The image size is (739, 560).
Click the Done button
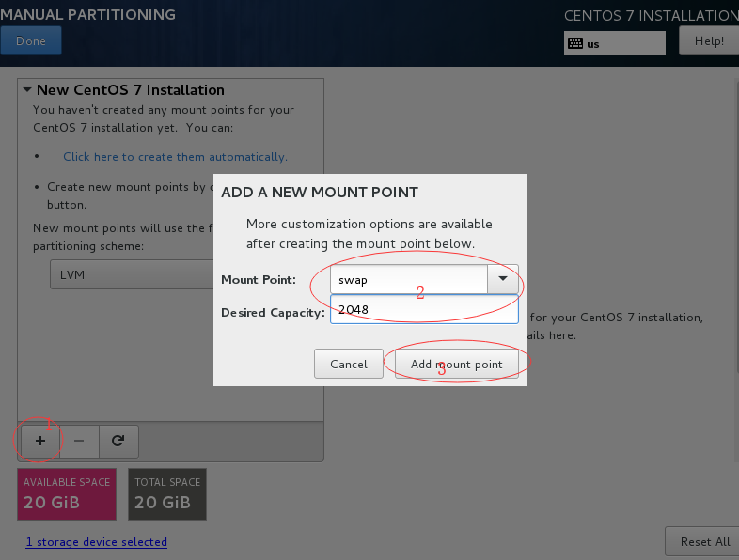click(31, 41)
